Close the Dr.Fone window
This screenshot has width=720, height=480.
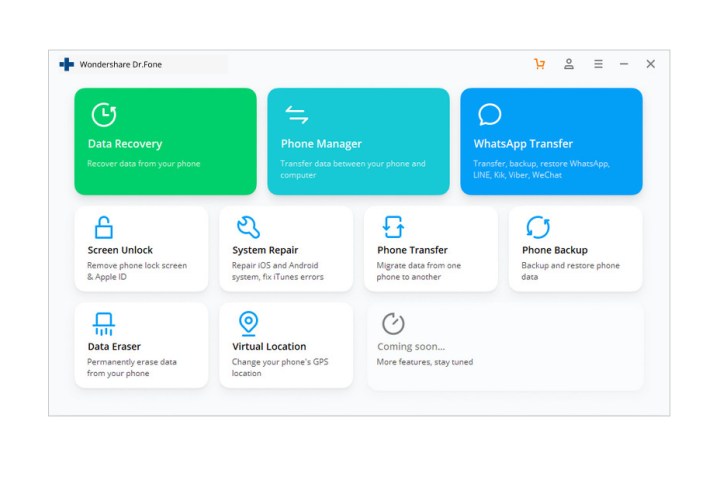651,64
